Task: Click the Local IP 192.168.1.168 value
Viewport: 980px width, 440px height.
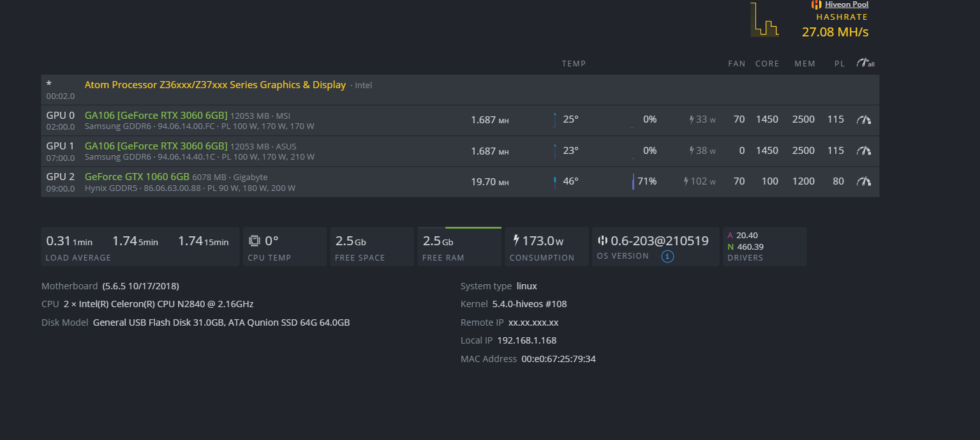Action: (526, 340)
